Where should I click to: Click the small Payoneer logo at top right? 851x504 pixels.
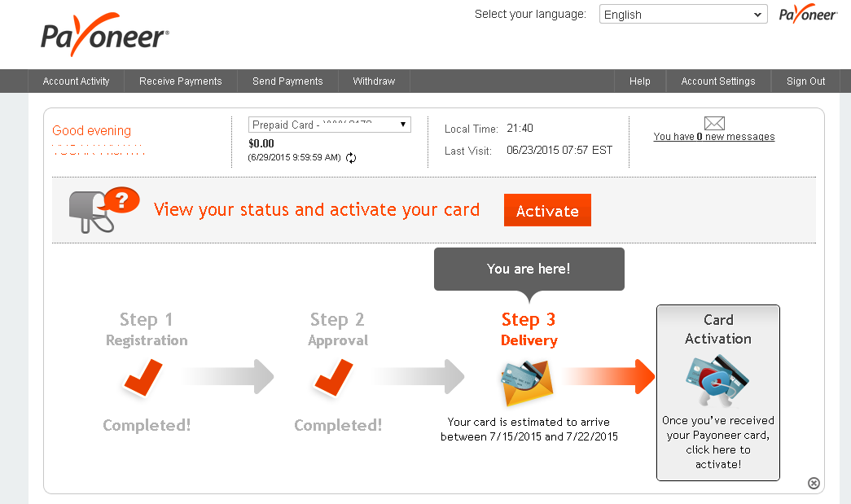[808, 14]
